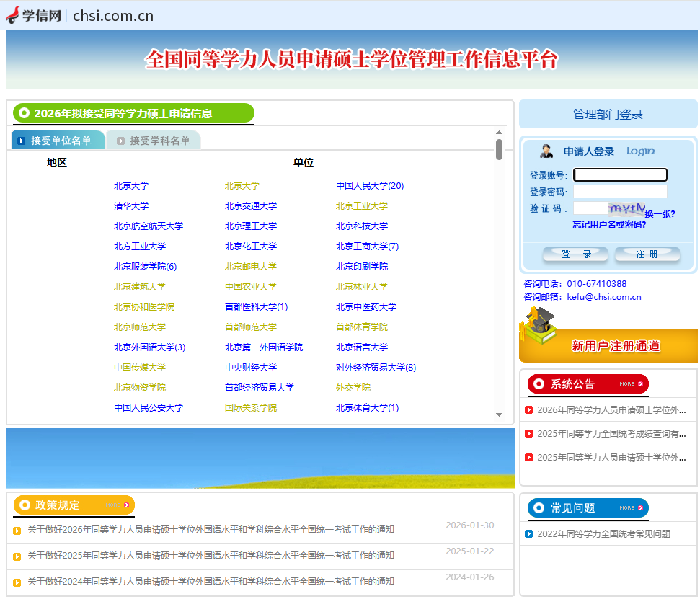Click the applicant login person icon
Viewport: 700px width, 599px height.
[x=546, y=151]
